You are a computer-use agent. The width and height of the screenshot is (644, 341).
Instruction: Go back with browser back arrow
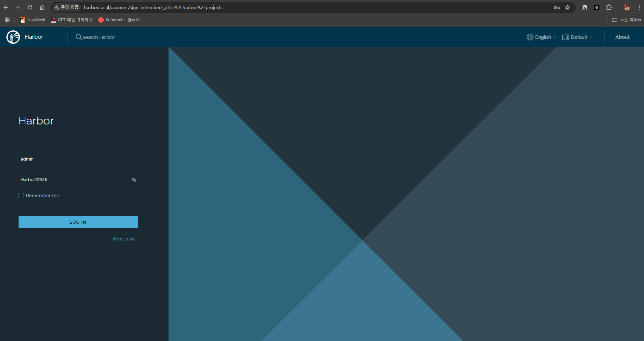[6, 7]
